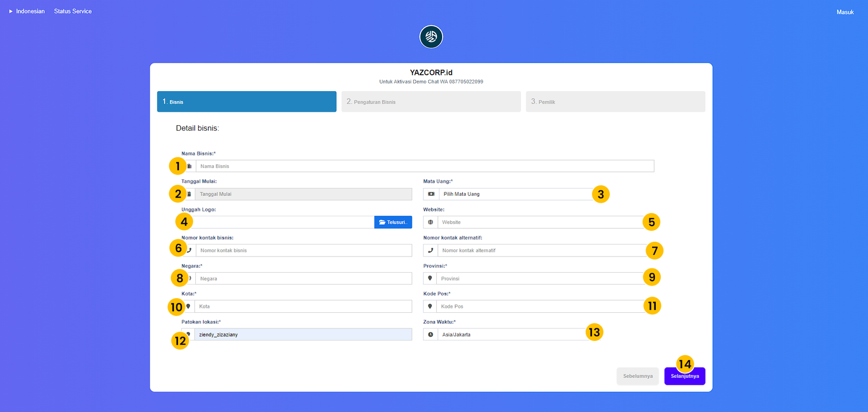The height and width of the screenshot is (412, 868).
Task: Go to the 2. Pengaturan Bisnis tab
Action: [x=431, y=101]
